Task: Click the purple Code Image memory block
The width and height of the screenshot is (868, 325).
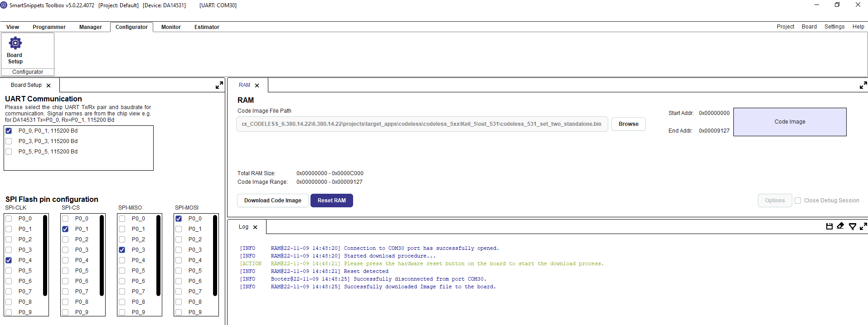Action: coord(790,122)
